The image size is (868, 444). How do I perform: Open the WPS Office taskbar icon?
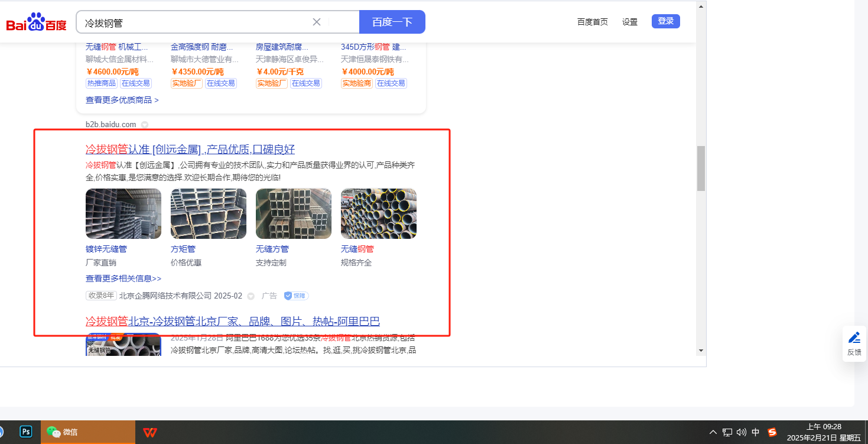(150, 432)
